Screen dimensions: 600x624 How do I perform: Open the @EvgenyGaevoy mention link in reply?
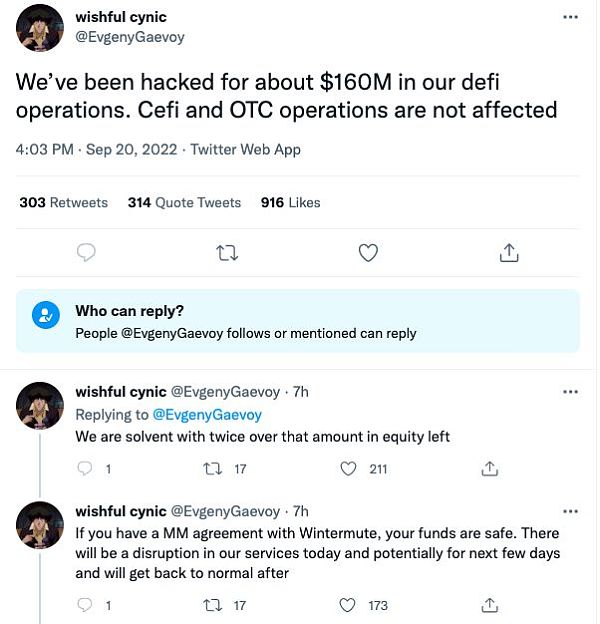coord(207,415)
